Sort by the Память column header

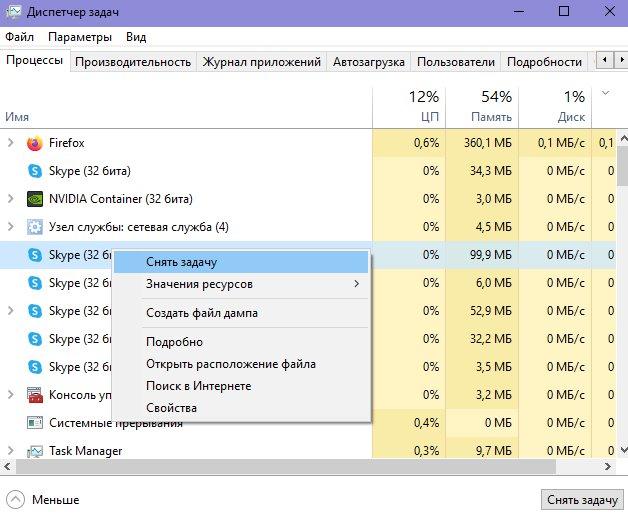click(482, 106)
